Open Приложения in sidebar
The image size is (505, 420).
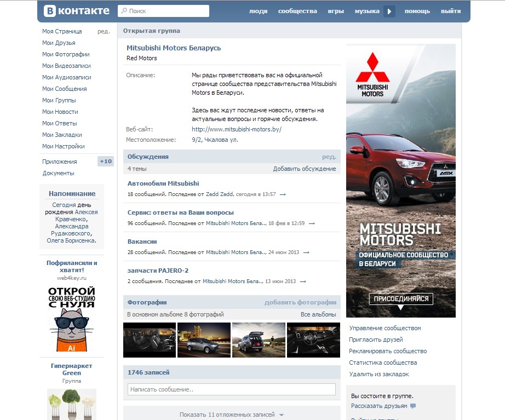pos(60,162)
